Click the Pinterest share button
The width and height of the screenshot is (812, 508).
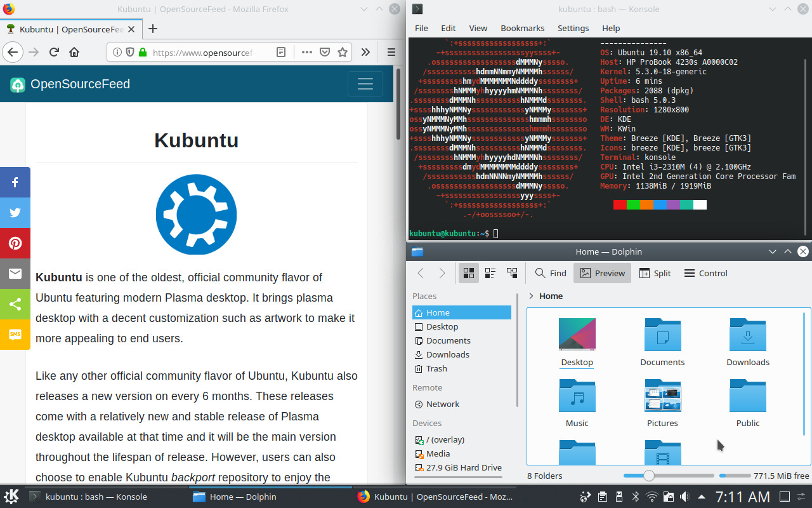15,243
